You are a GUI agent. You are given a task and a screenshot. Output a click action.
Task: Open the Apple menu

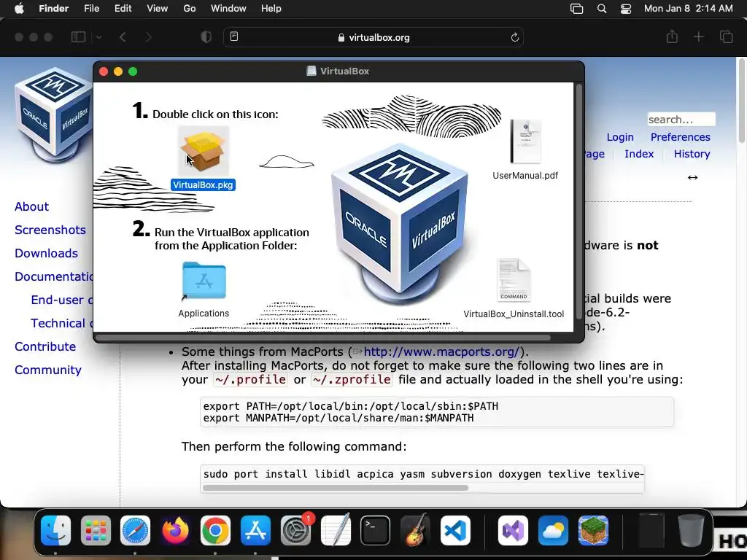(x=19, y=9)
